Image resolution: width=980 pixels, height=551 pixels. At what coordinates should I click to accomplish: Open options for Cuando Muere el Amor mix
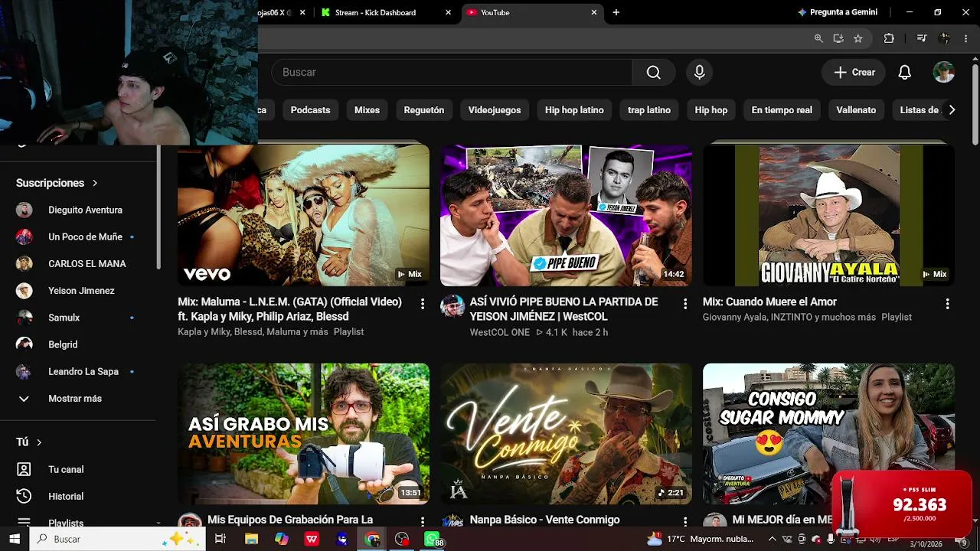947,304
